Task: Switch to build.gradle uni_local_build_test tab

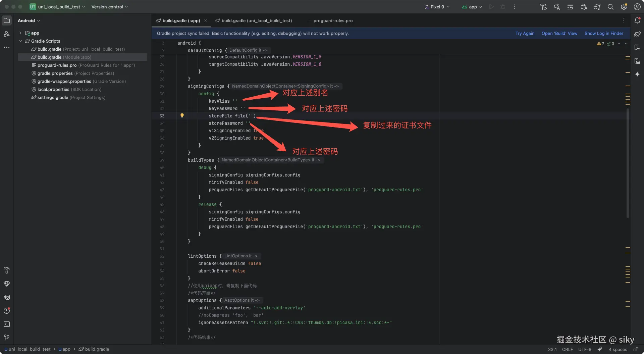Action: click(x=253, y=20)
